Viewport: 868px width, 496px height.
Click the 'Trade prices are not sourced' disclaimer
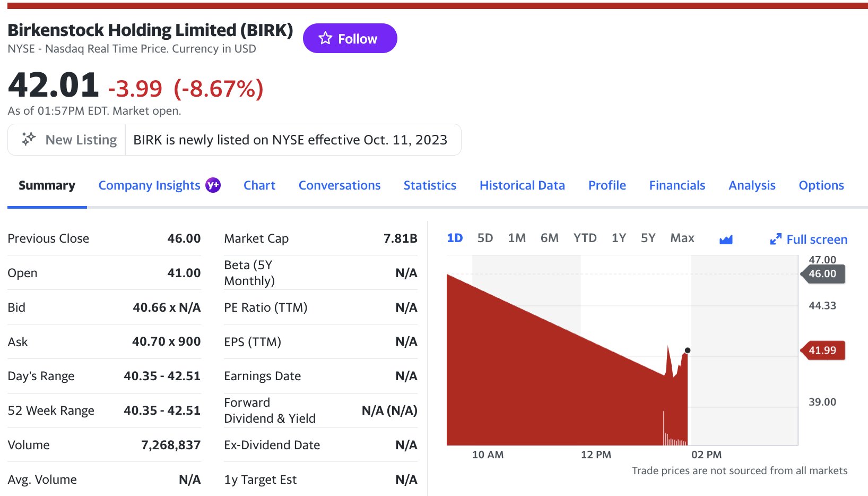tap(740, 471)
